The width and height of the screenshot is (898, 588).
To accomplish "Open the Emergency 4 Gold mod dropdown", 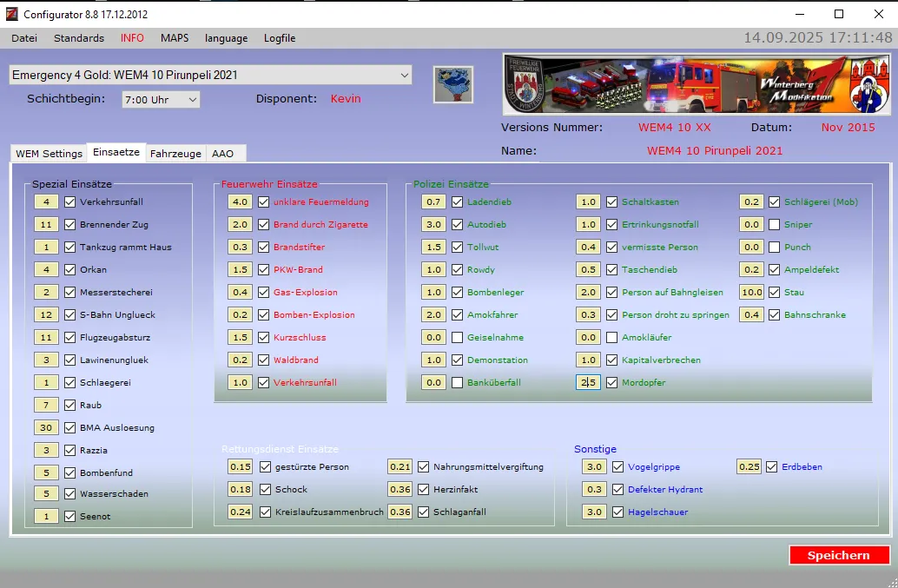I will pyautogui.click(x=210, y=76).
